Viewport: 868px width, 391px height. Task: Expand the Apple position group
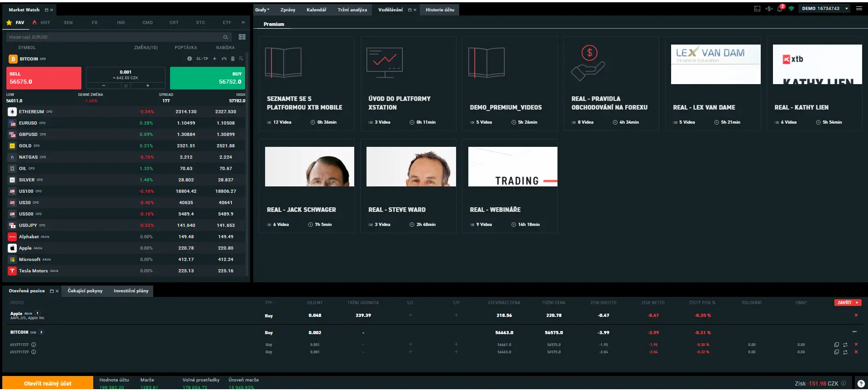(37, 313)
